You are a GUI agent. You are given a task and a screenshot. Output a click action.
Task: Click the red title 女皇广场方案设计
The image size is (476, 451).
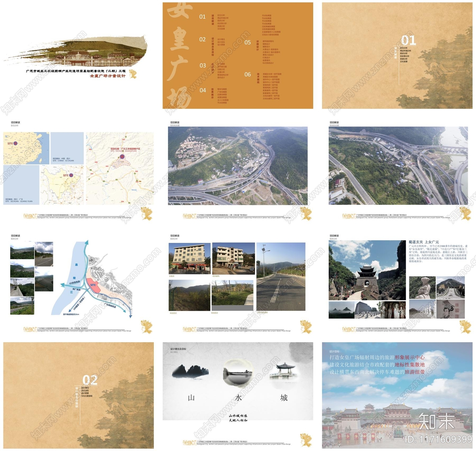[x=108, y=76]
